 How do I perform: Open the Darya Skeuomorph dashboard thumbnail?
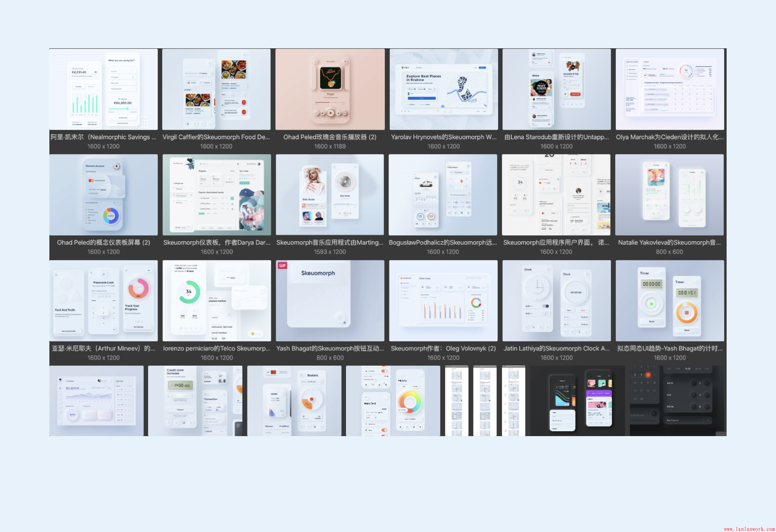(217, 195)
